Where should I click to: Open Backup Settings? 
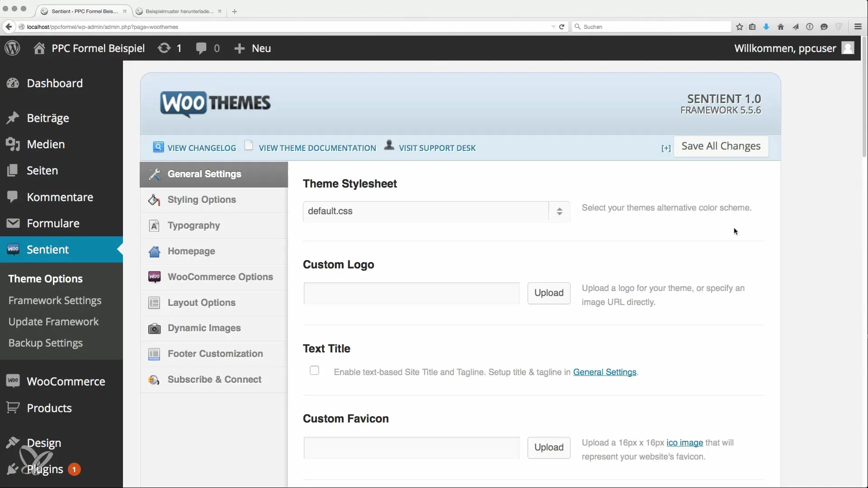click(45, 343)
